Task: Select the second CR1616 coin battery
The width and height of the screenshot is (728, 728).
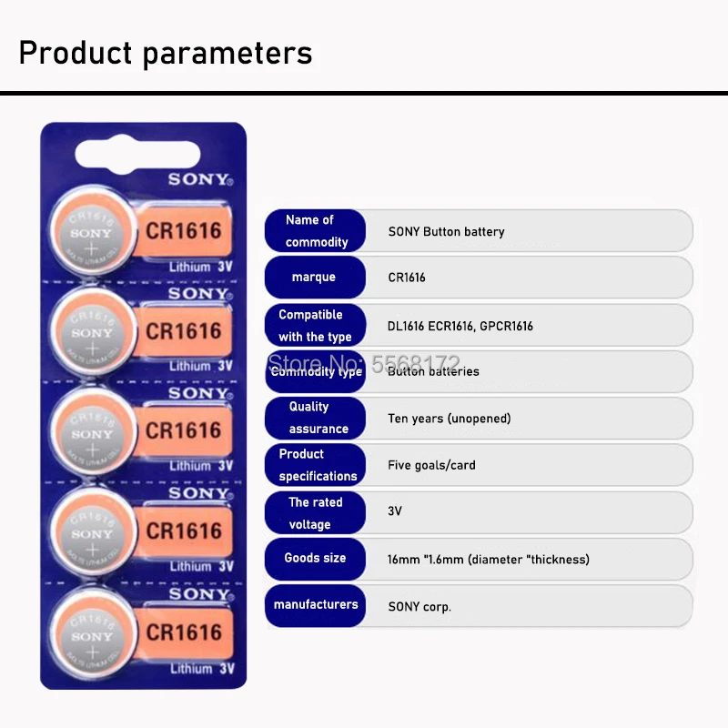Action: (92, 333)
